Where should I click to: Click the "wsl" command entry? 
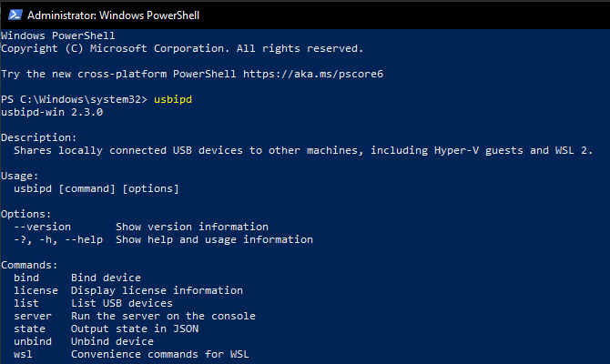coord(24,354)
